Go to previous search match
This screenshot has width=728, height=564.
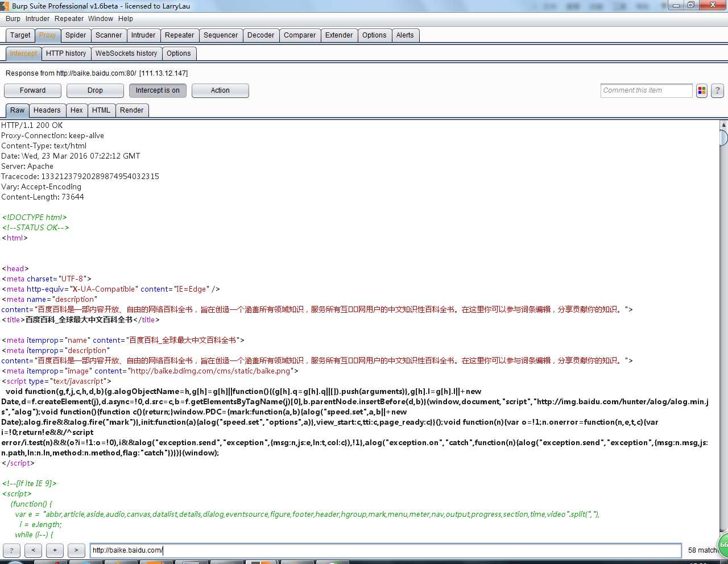click(x=33, y=550)
